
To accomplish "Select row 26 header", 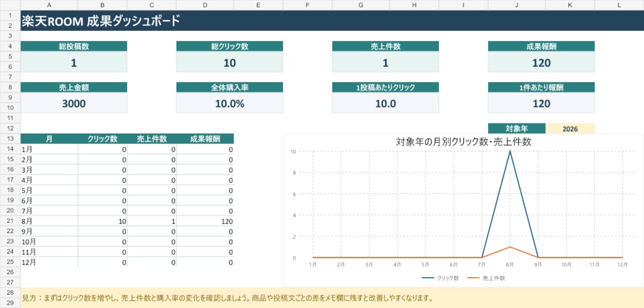I will click(x=10, y=272).
